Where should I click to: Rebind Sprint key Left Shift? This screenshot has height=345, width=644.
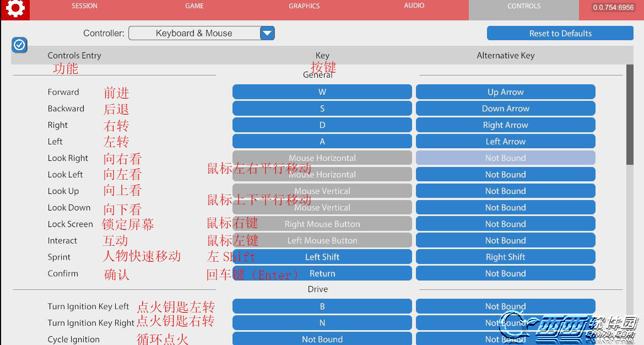[322, 257]
